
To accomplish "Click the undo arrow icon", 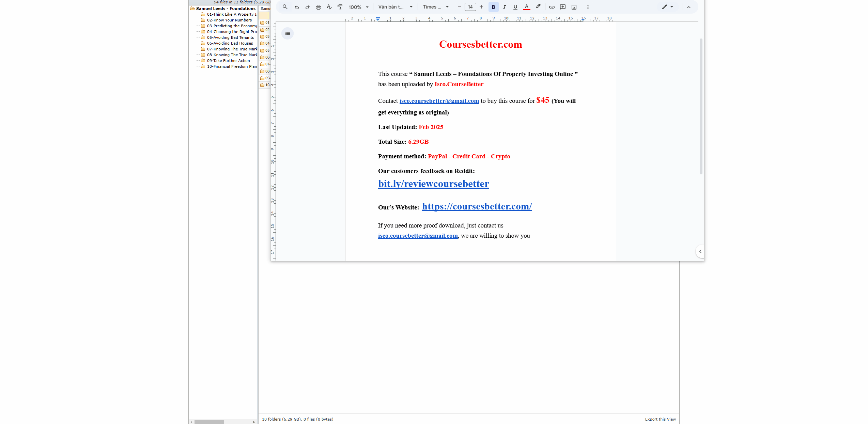I will pyautogui.click(x=297, y=7).
